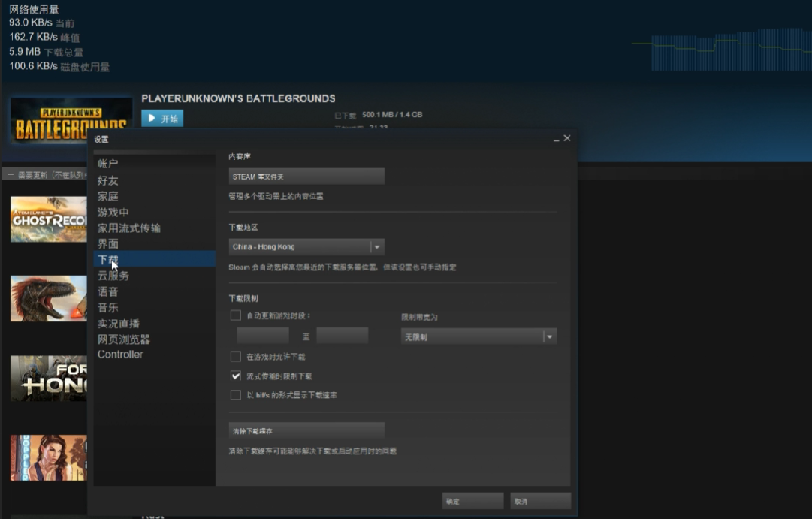This screenshot has width=812, height=519.
Task: Open the 云服务 (Cloud) settings section
Action: click(113, 276)
